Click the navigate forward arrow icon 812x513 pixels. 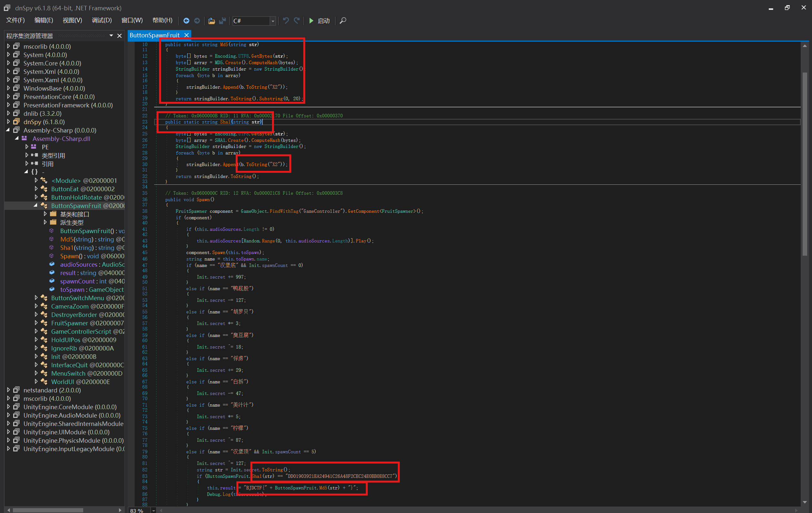(197, 21)
